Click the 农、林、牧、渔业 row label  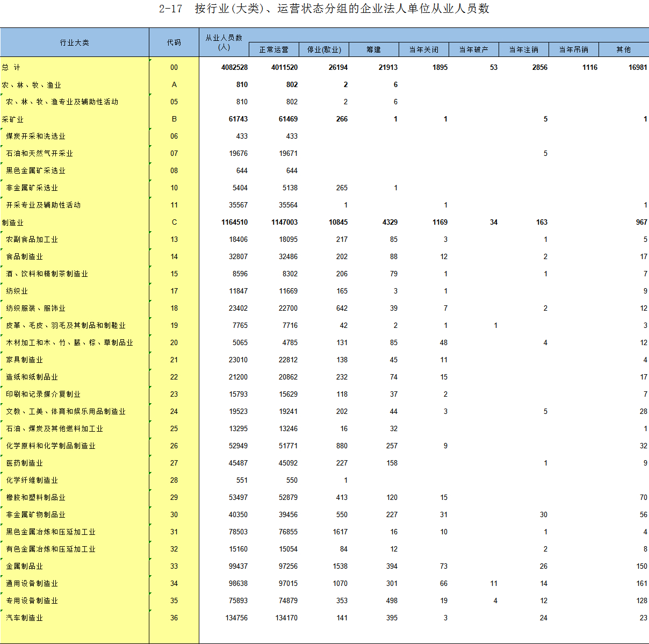coord(31,85)
